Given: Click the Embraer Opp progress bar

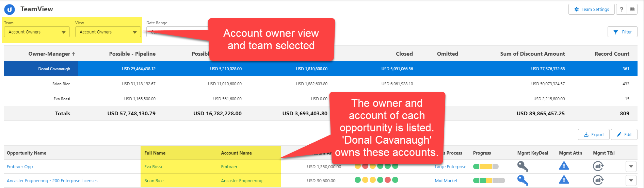Looking at the screenshot, I should [x=486, y=167].
